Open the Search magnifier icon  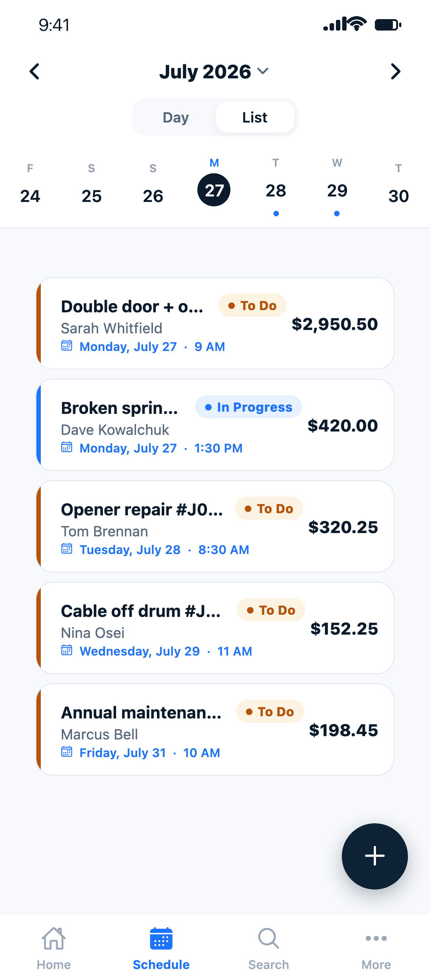[268, 938]
